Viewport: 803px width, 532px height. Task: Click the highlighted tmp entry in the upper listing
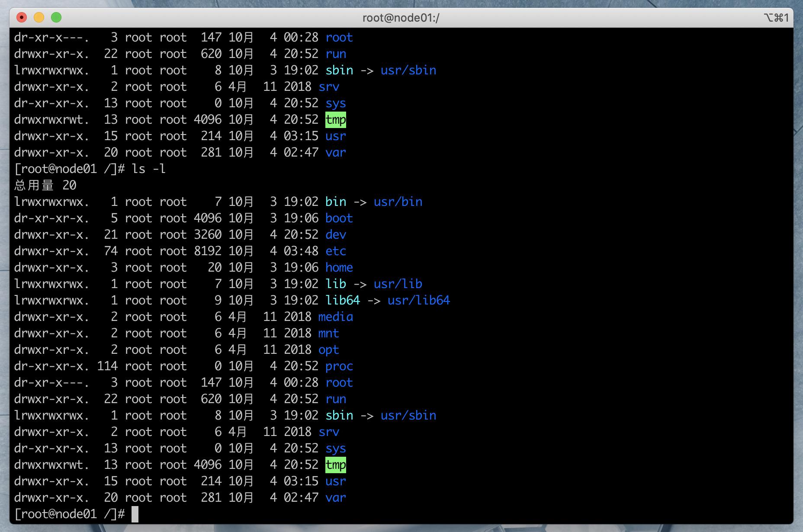[336, 120]
